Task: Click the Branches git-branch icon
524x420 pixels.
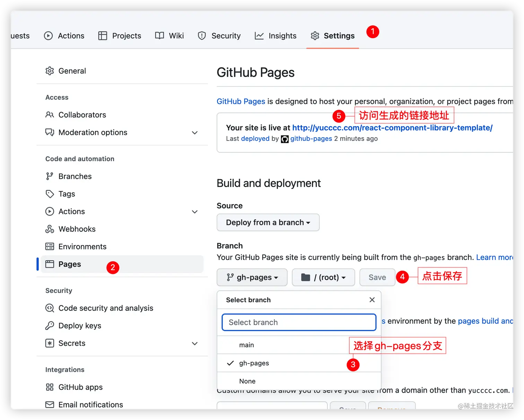Action: (50, 176)
